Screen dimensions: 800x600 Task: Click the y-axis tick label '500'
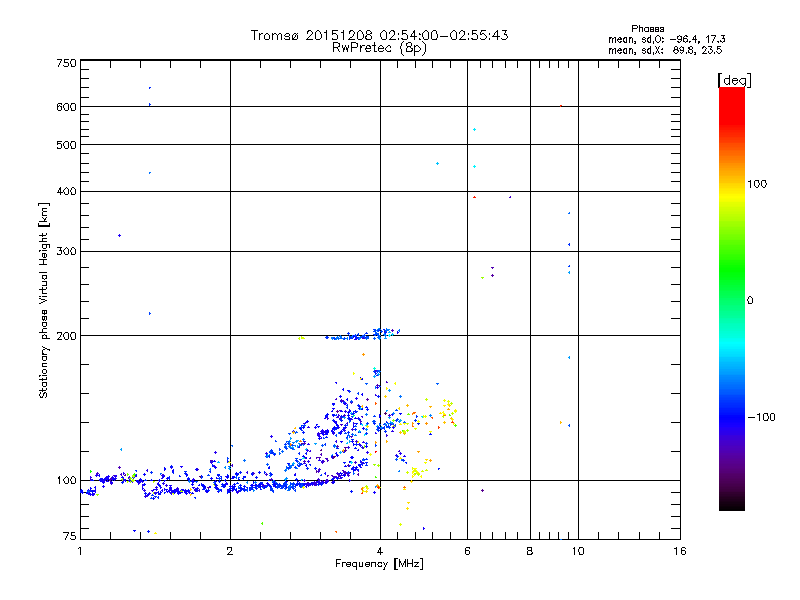click(66, 145)
